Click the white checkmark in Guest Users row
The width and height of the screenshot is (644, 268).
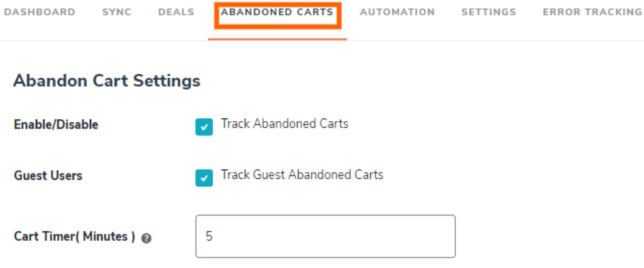coord(204,178)
